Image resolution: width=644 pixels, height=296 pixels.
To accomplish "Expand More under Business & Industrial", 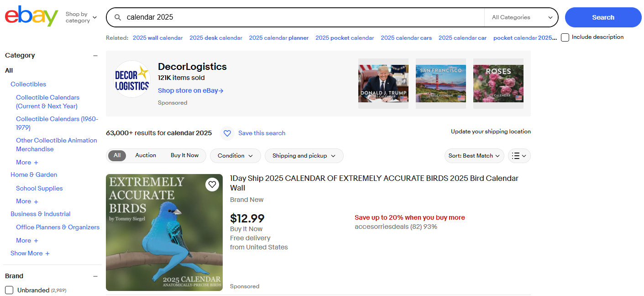I will click(x=27, y=240).
